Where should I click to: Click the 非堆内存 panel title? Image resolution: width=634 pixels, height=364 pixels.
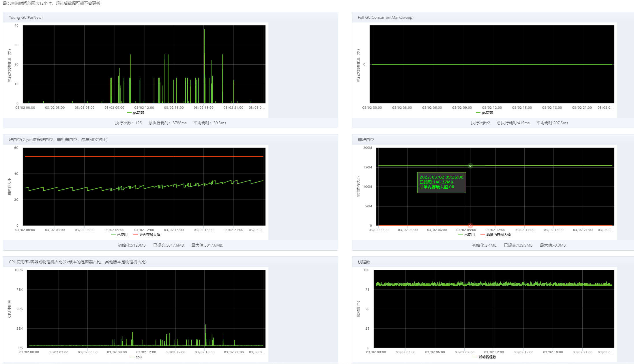tap(366, 140)
